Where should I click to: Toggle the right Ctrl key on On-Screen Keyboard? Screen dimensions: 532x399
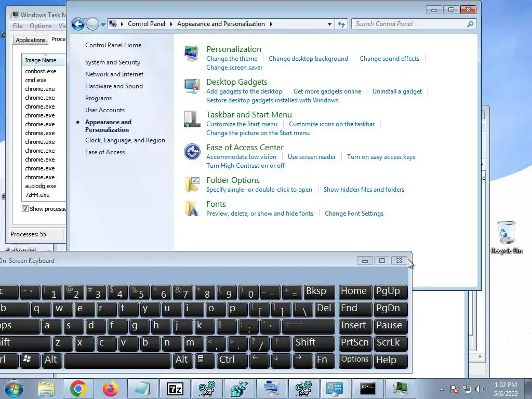pyautogui.click(x=232, y=360)
